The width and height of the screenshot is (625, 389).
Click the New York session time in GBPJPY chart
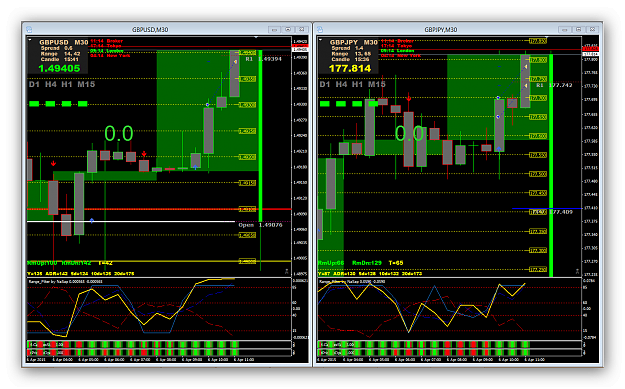click(400, 55)
